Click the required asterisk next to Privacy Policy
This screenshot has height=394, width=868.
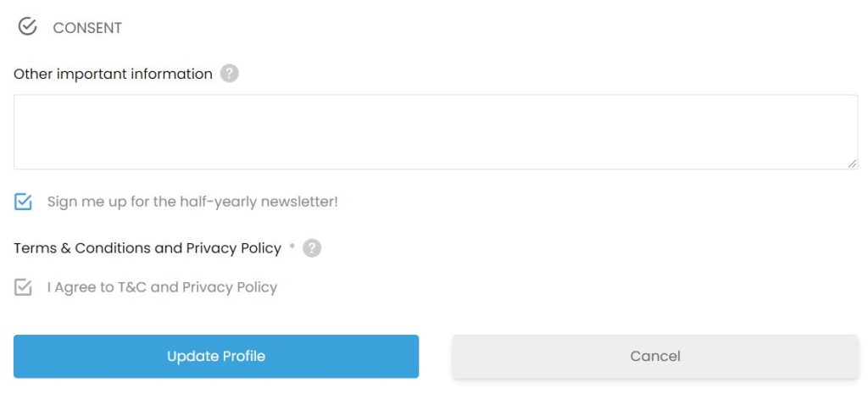(x=292, y=247)
